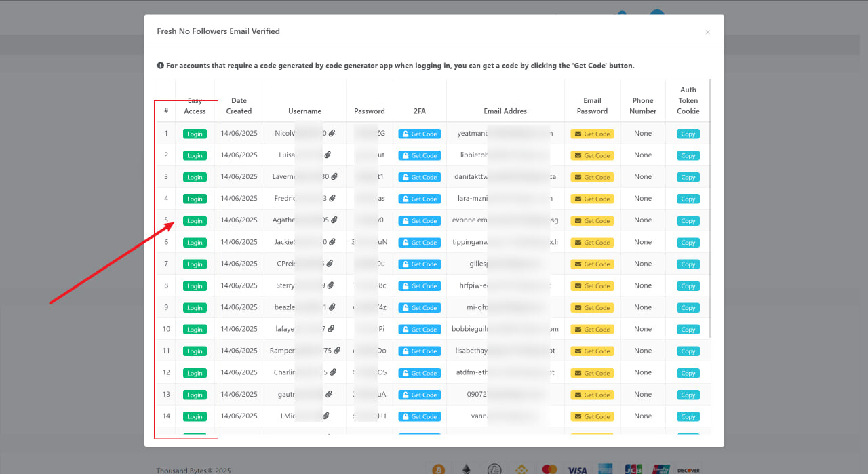
Task: Copy auth token cookie for row 6
Action: 688,242
